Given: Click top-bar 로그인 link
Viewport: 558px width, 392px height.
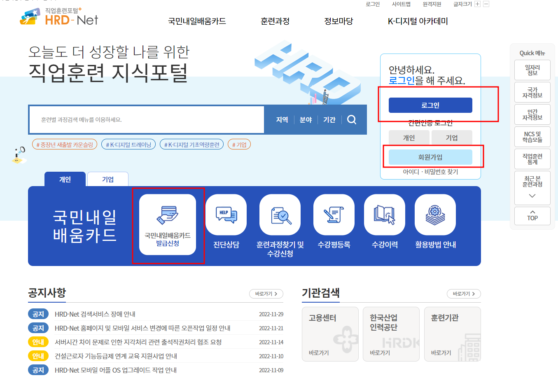Looking at the screenshot, I should pos(373,4).
